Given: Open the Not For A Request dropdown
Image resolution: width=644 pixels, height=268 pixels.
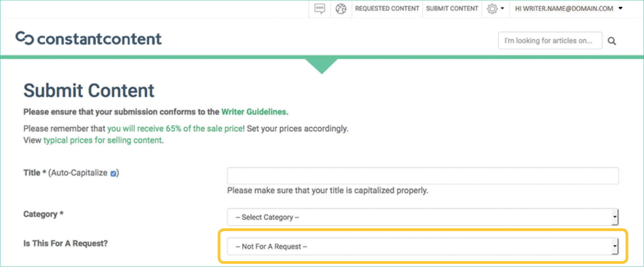Looking at the screenshot, I should pos(423,247).
